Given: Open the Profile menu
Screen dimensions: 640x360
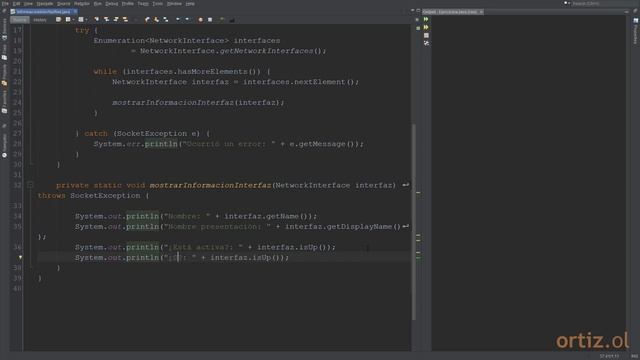Looking at the screenshot, I should [x=128, y=4].
